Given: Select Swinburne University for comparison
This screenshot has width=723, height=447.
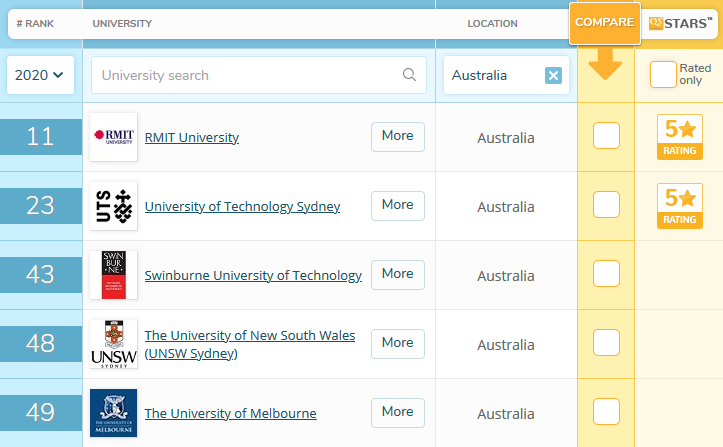Looking at the screenshot, I should 606,274.
